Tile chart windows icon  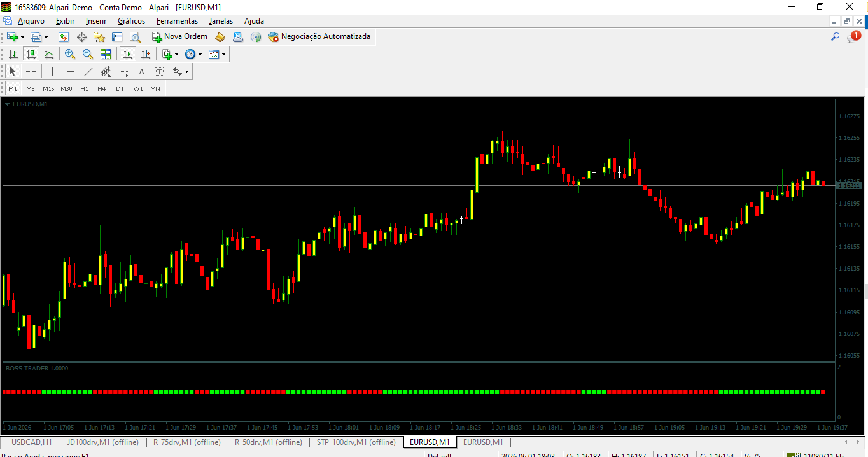pos(106,54)
